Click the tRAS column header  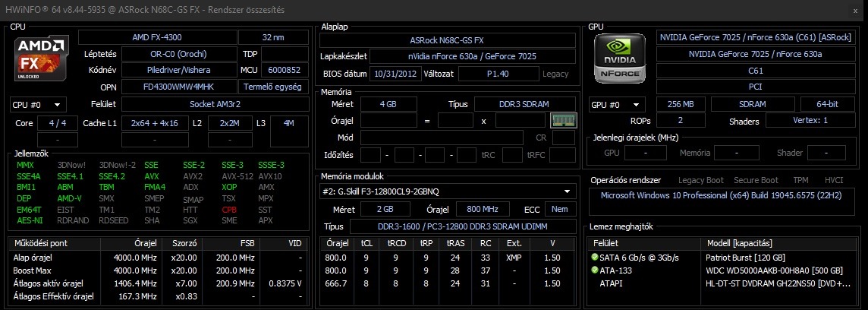click(x=455, y=243)
